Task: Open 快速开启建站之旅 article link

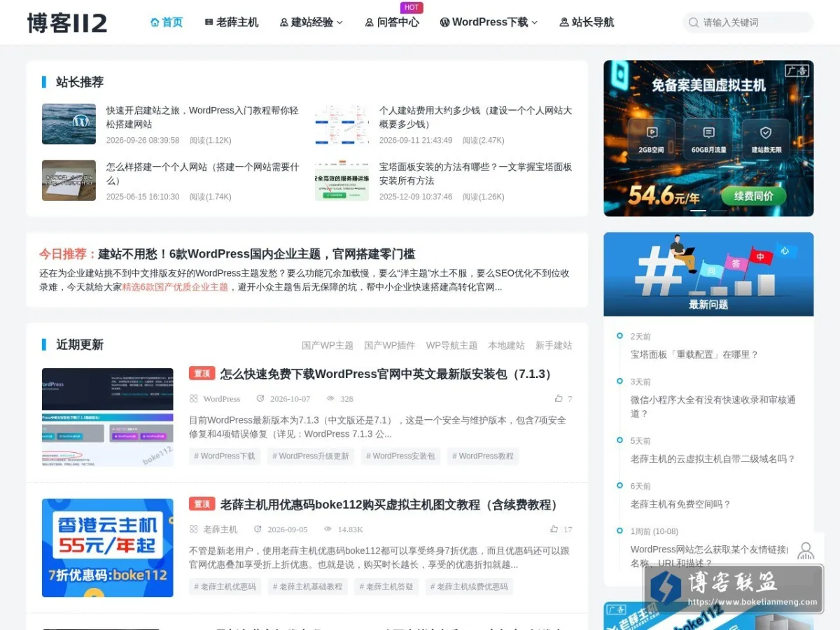Action: [202, 117]
